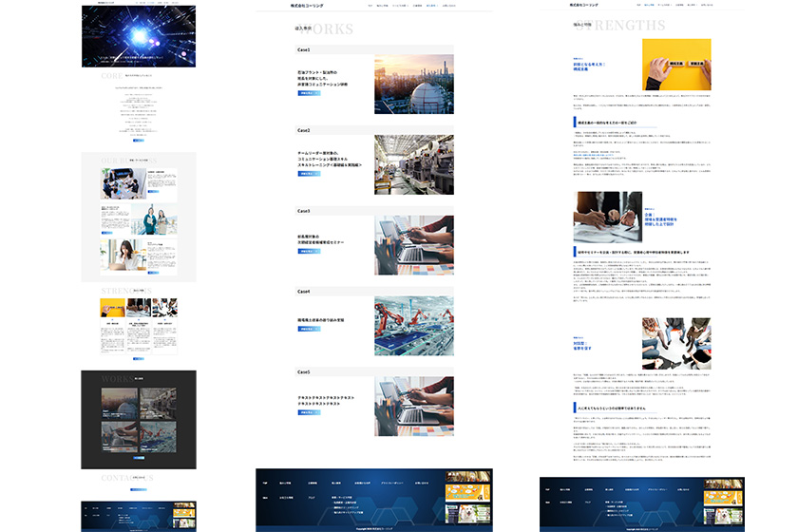Viewport: 798px width, 532px height.
Task: Click the Case2 blue details button
Action: [x=311, y=174]
